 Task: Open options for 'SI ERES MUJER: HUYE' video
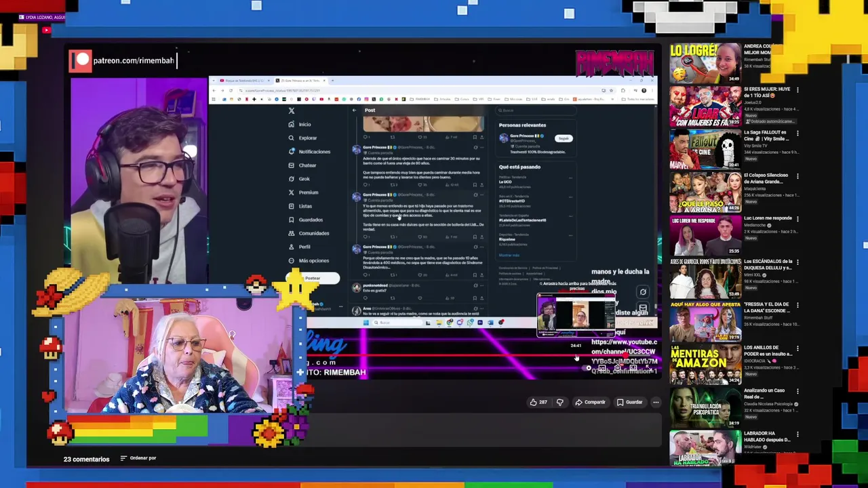tap(797, 89)
